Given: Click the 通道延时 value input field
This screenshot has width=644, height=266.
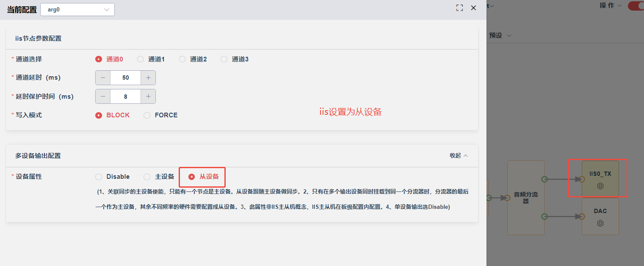Looking at the screenshot, I should 125,78.
